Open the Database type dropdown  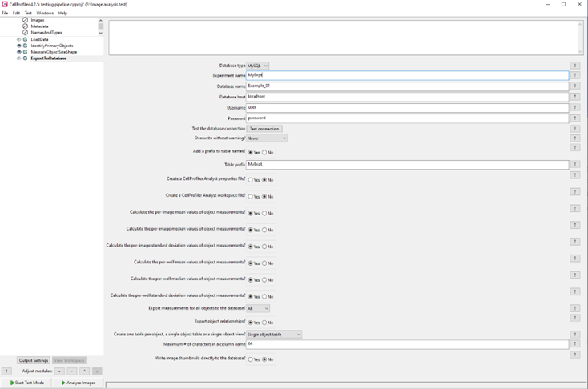click(257, 66)
